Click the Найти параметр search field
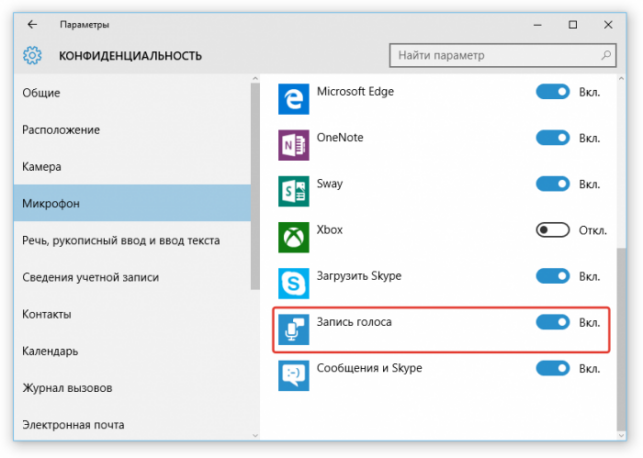 point(502,55)
